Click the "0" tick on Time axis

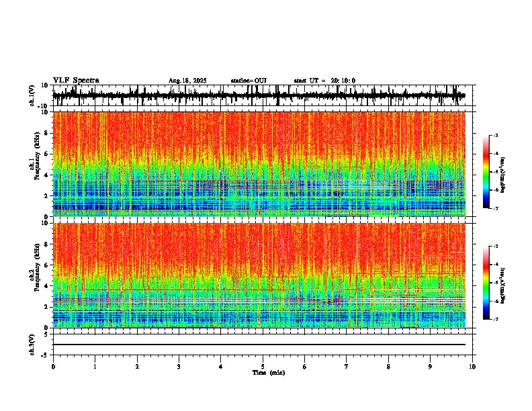click(53, 367)
